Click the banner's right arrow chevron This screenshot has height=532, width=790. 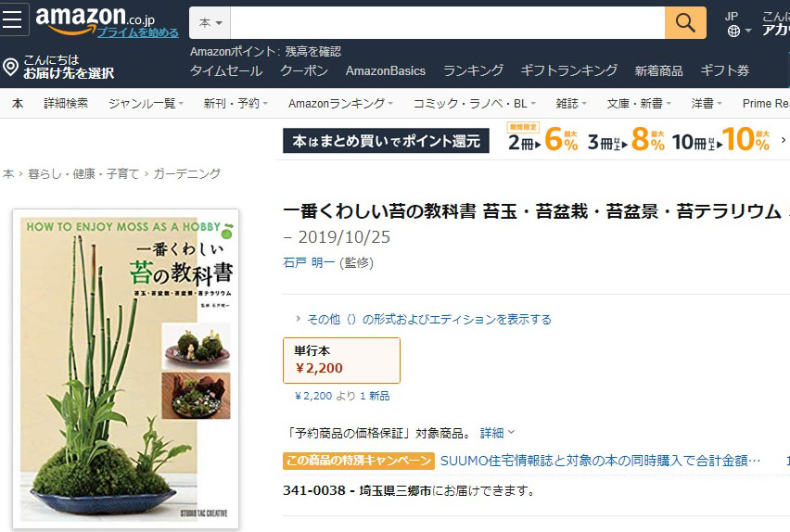tap(783, 140)
